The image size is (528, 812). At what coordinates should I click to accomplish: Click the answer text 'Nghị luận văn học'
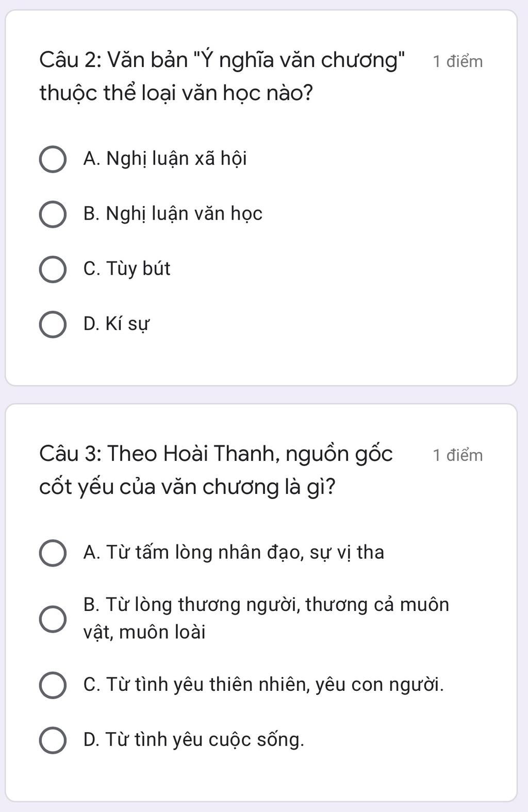coord(184,214)
